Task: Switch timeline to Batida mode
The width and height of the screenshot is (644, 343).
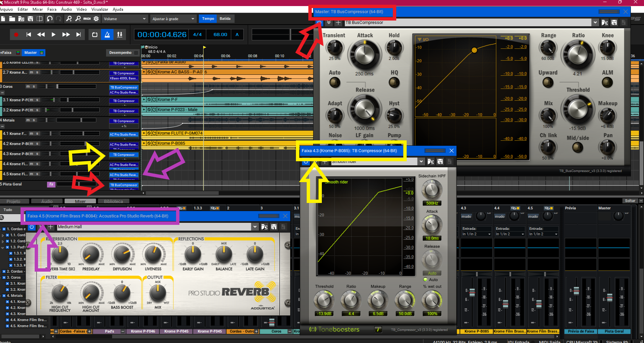Action: [225, 19]
